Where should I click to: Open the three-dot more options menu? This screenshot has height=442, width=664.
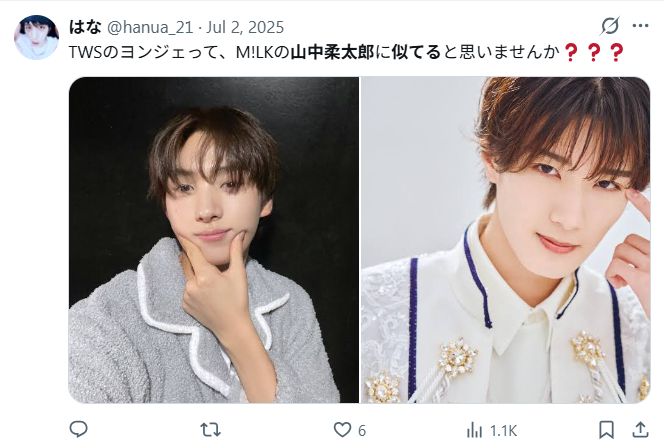tap(640, 26)
